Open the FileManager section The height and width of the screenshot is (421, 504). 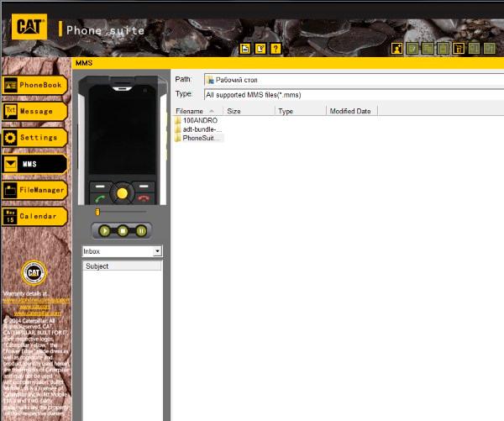click(x=34, y=190)
